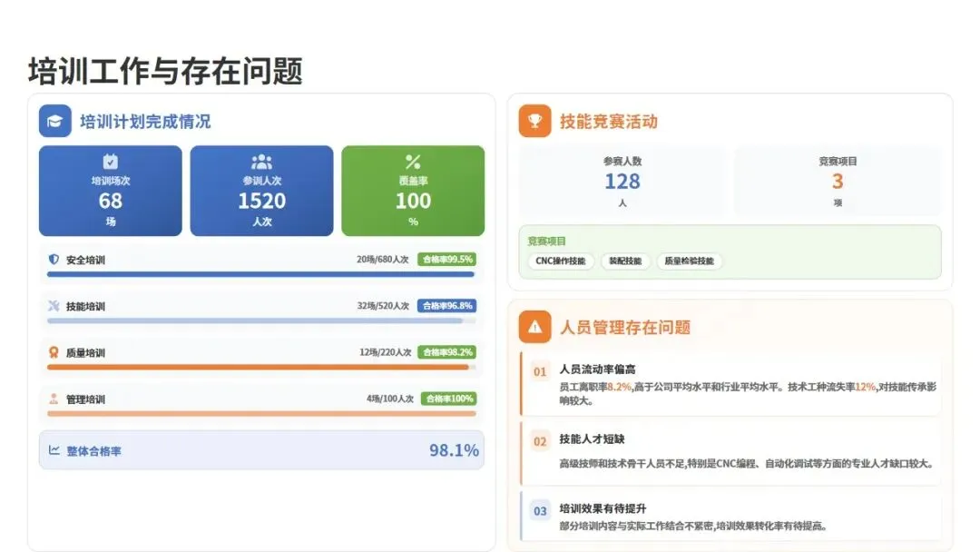Click the calendar icon in 培训场次 card
980x552 pixels.
(x=111, y=162)
